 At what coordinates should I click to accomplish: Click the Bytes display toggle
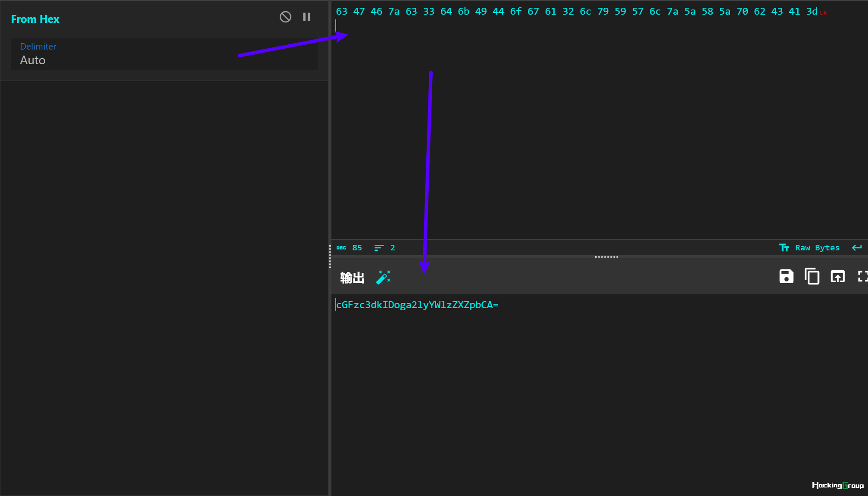817,247
